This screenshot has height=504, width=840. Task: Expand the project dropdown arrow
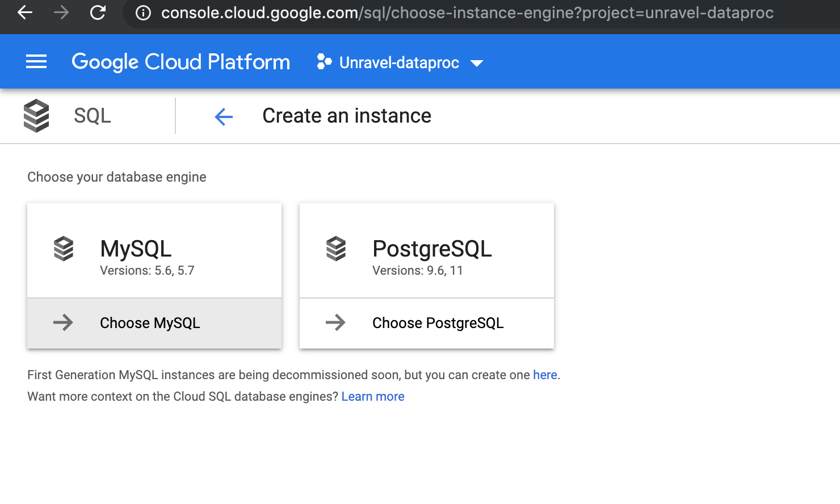(477, 63)
